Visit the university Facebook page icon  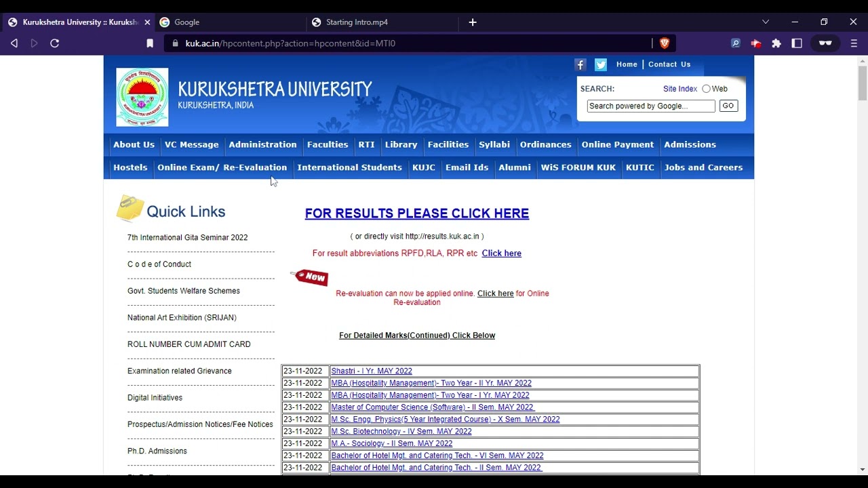point(580,64)
